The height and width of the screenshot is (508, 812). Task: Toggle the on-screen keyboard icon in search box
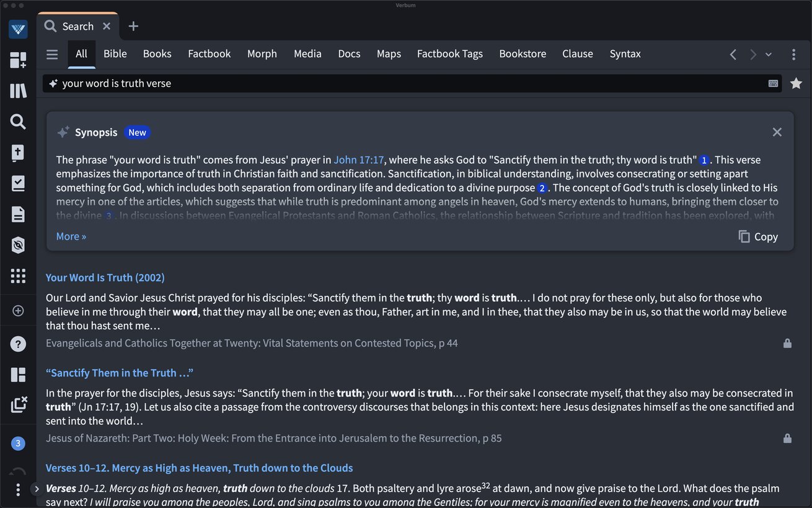pos(773,83)
